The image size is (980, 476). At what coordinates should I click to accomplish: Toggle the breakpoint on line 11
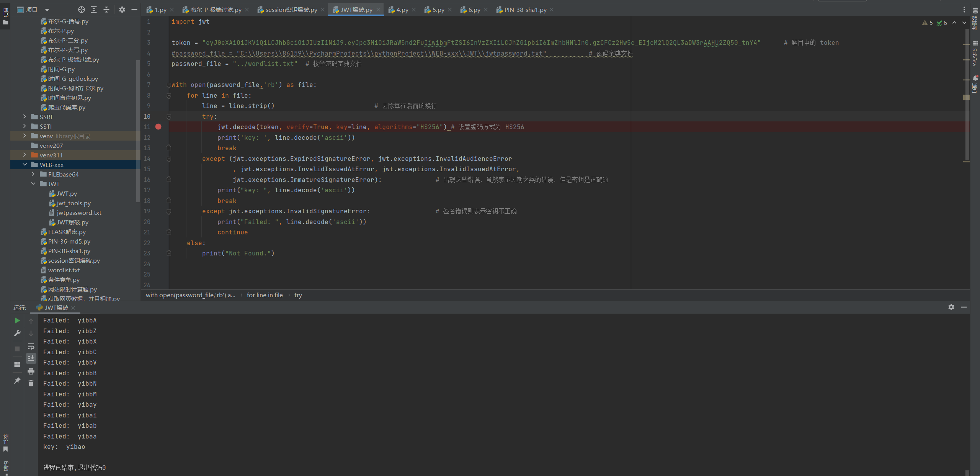(158, 127)
